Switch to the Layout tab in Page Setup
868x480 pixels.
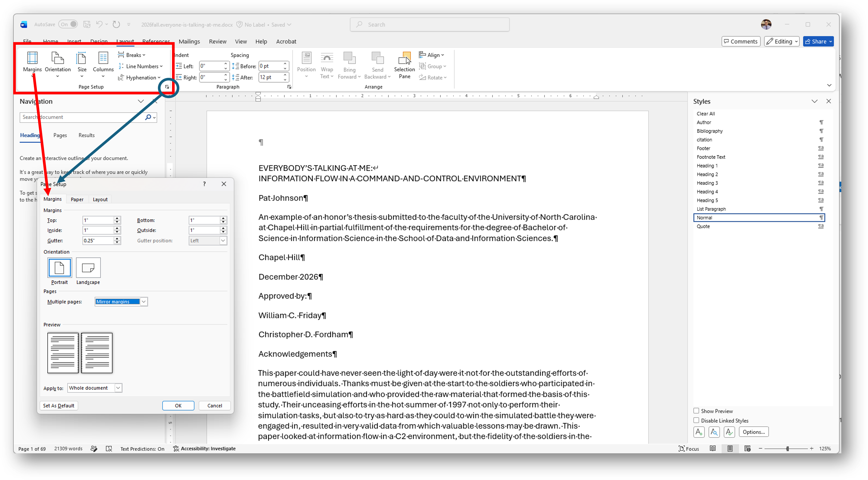coord(100,199)
